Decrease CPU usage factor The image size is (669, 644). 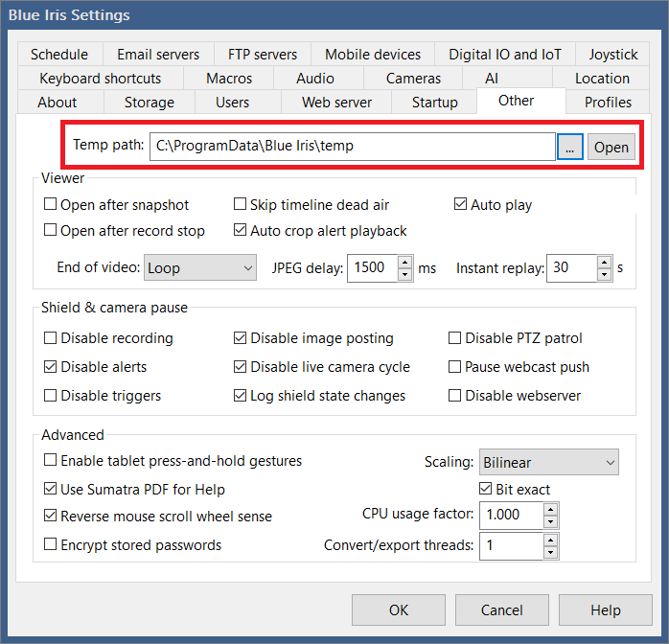(x=550, y=521)
